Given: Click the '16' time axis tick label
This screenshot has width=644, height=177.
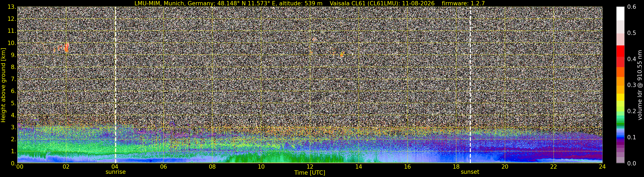Looking at the screenshot, I should pos(407,167).
